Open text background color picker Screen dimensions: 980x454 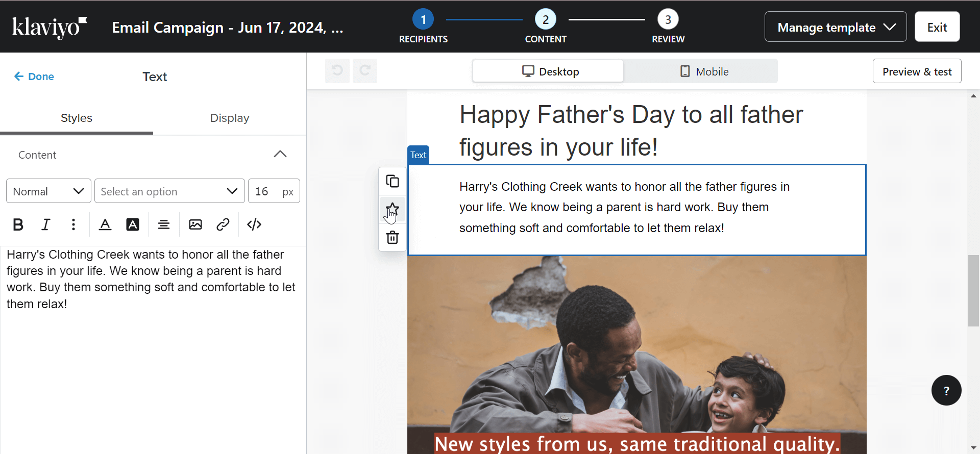(133, 224)
